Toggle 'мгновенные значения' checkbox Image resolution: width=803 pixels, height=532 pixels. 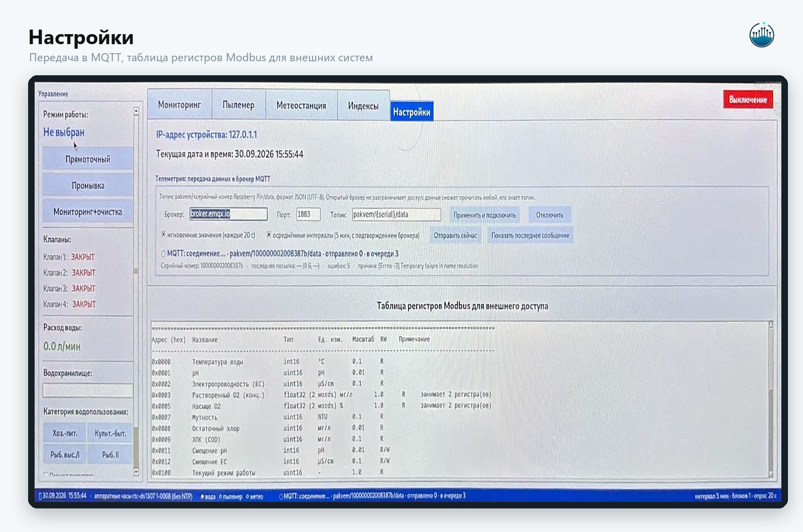164,235
